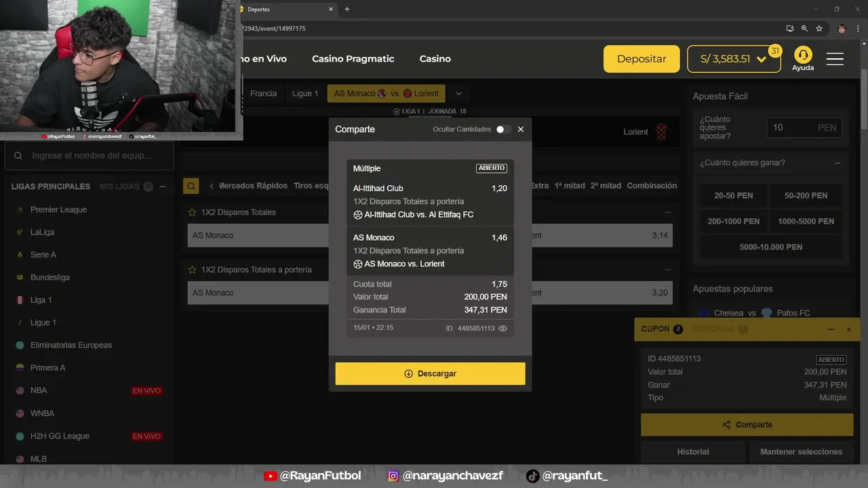Screen dimensions: 868x488
Task: Open Premier League in the sidebar
Action: coord(58,209)
